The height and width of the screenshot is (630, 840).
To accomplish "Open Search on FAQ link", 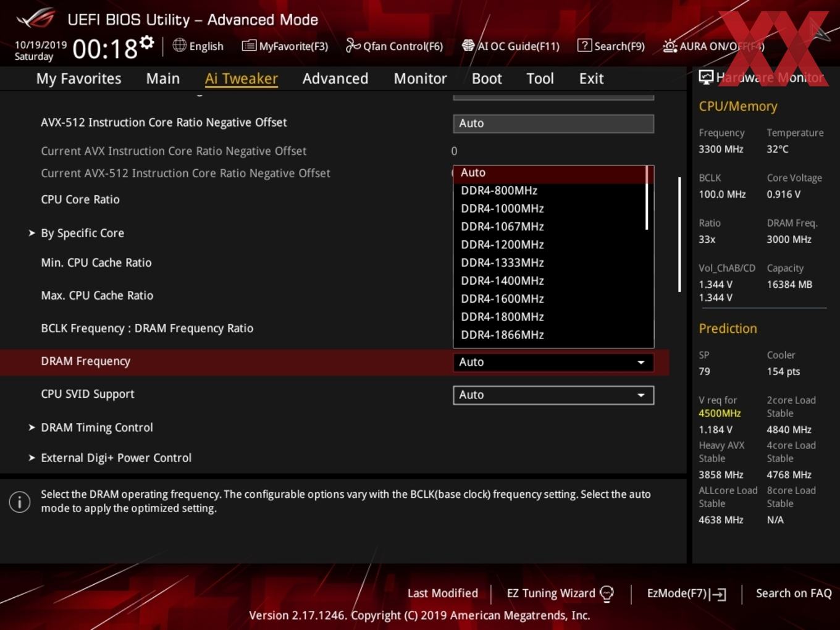I will click(x=794, y=594).
